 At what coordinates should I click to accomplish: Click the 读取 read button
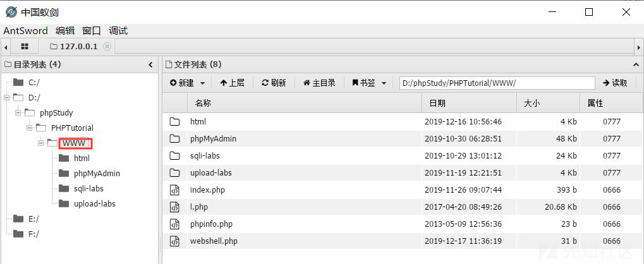point(615,83)
